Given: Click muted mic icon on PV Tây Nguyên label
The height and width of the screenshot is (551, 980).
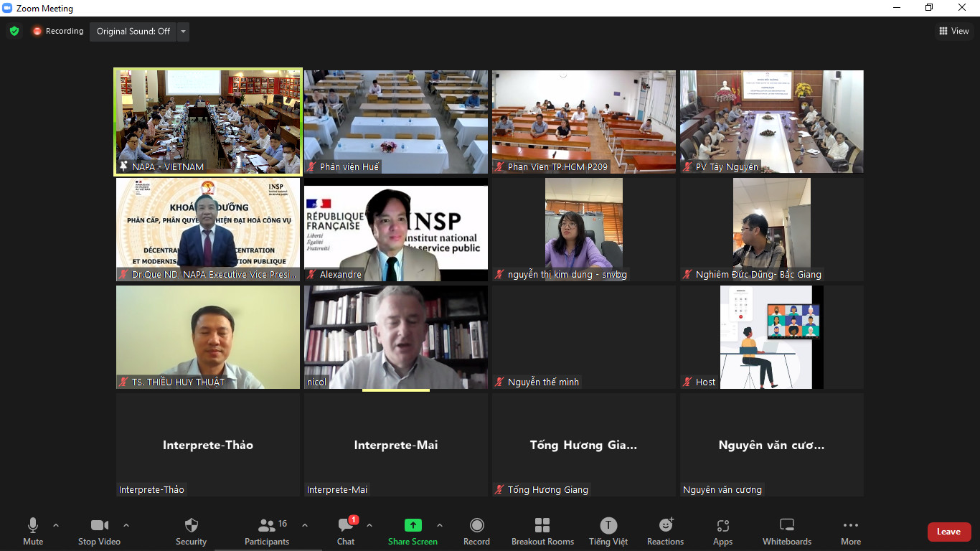Looking at the screenshot, I should [x=687, y=167].
